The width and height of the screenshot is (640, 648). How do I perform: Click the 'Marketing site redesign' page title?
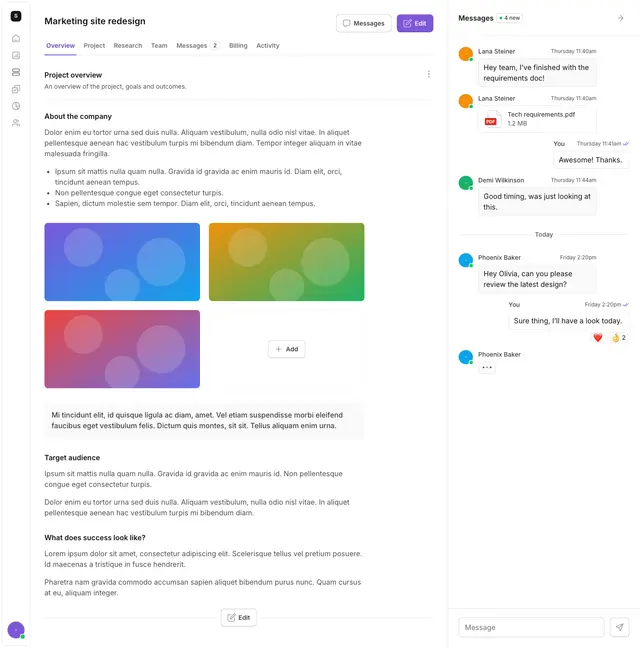coord(95,21)
